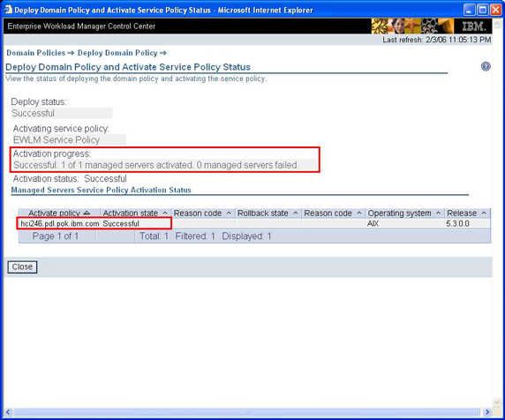Click Enterprise Workload Manager Control Center title
505x420 pixels.
coord(81,26)
